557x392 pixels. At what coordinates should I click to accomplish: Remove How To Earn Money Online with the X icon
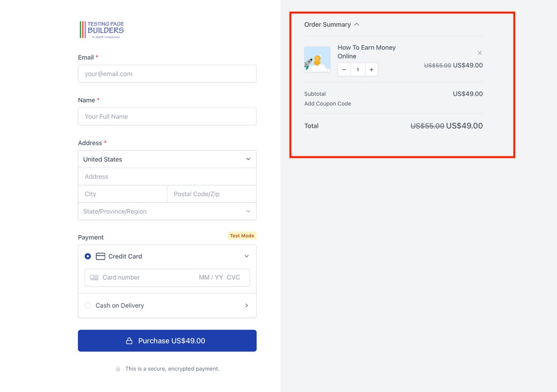[480, 52]
